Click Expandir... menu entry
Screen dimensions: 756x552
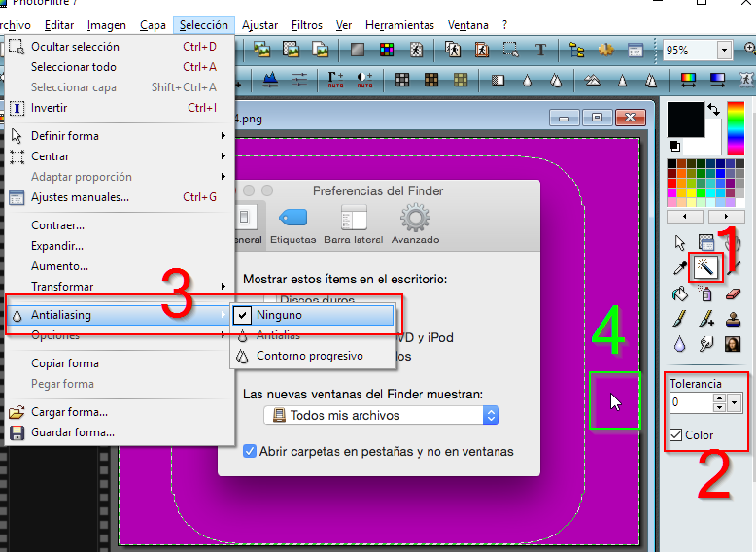(x=120, y=246)
